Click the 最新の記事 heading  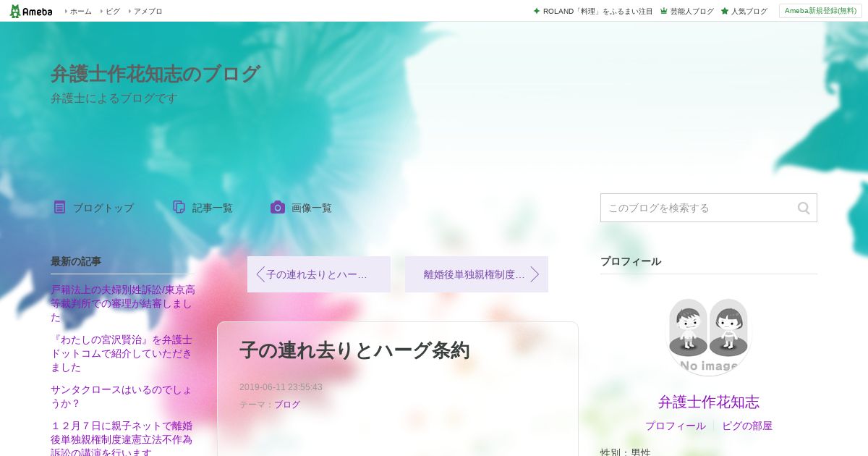pos(76,261)
